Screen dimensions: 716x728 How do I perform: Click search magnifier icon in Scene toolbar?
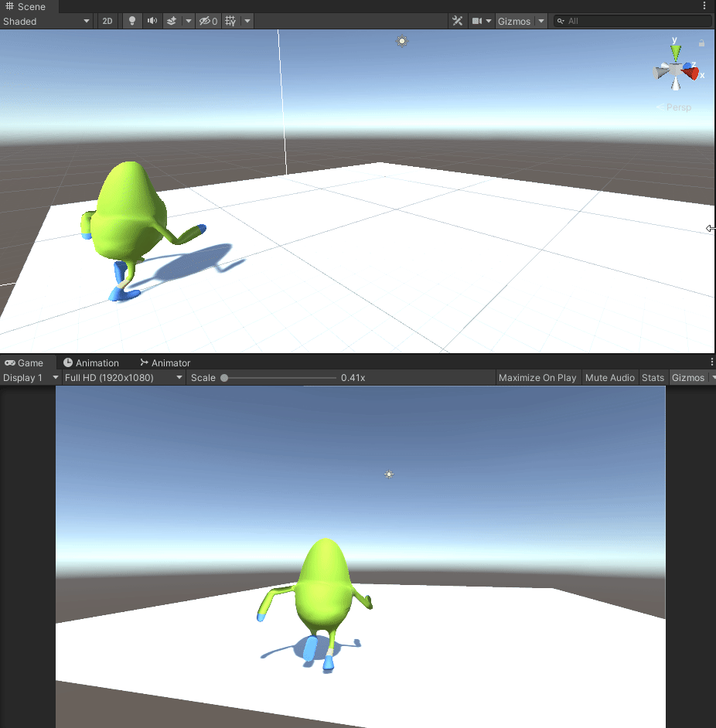click(561, 22)
